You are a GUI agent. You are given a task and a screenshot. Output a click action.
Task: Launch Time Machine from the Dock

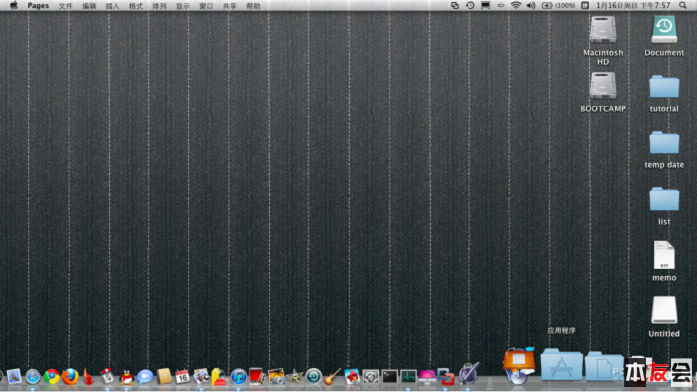313,377
